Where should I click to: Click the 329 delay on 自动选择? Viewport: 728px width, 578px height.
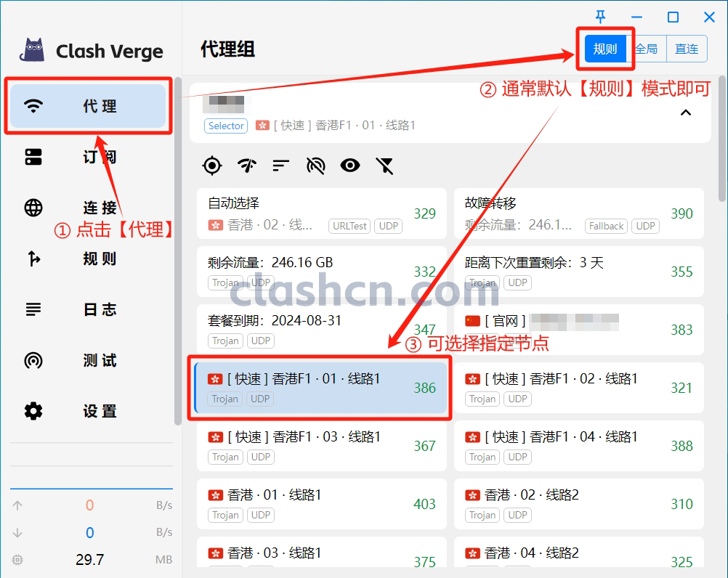point(425,213)
